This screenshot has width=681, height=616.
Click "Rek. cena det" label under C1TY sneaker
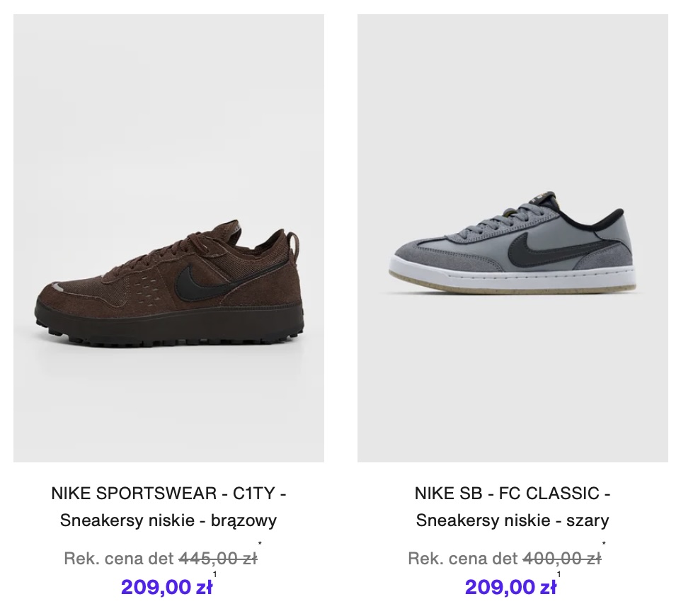[x=119, y=559]
